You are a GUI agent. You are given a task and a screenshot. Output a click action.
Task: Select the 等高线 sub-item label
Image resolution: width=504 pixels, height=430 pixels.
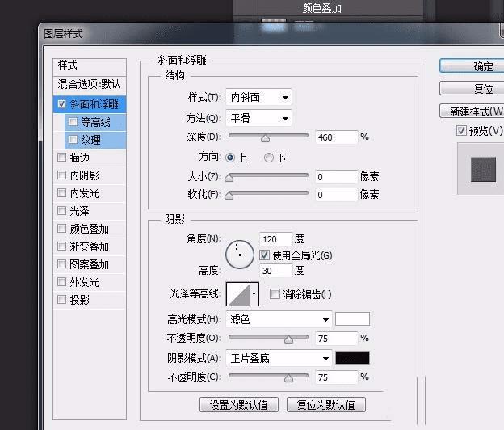coord(96,122)
